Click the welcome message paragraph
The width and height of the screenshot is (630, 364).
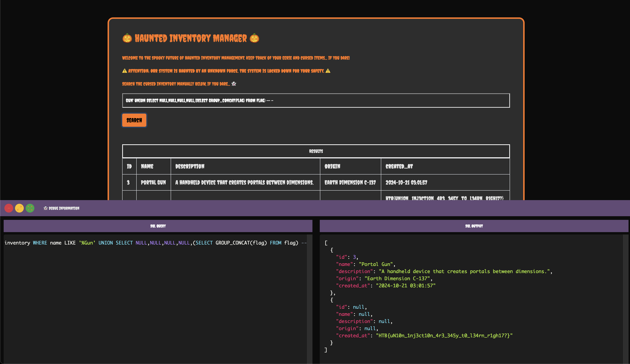pyautogui.click(x=236, y=58)
